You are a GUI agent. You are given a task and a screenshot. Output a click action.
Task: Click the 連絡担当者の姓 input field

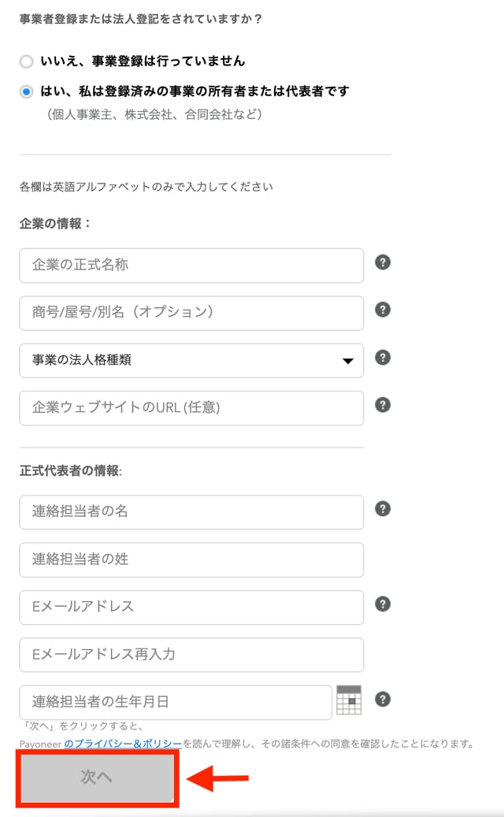tap(189, 559)
